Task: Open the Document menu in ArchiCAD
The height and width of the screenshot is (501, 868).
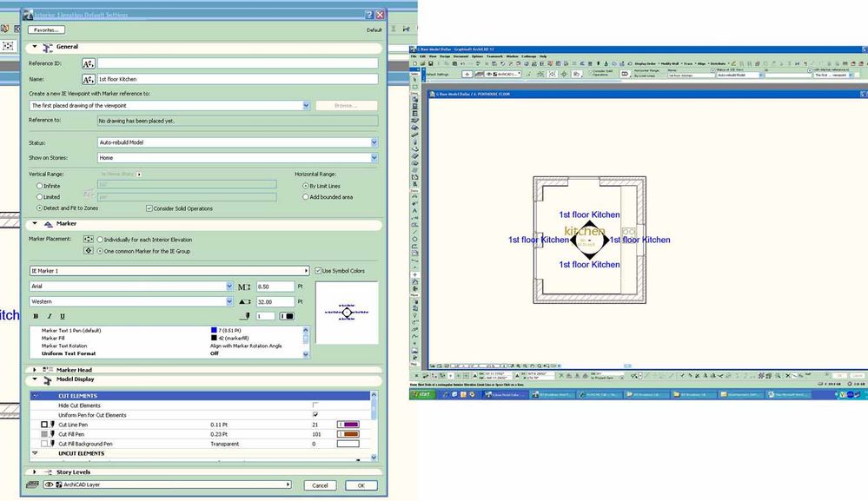Action: click(x=461, y=56)
